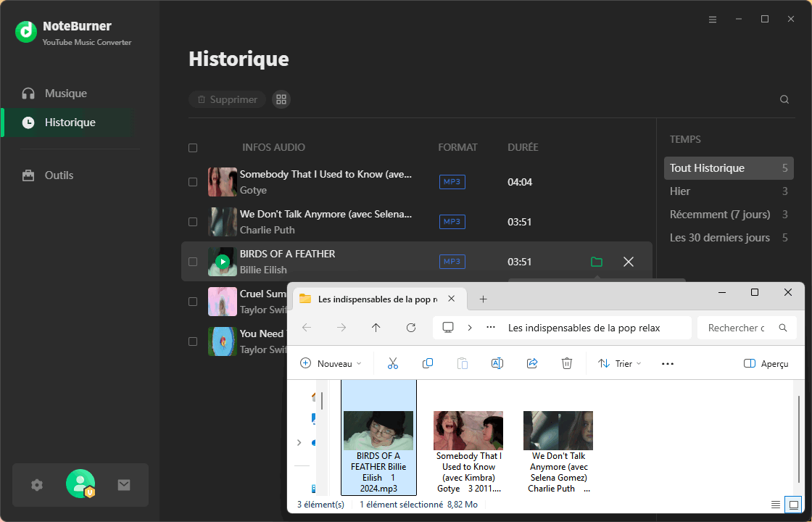Cut the selected file with scissors icon
The image size is (812, 522).
(x=393, y=363)
